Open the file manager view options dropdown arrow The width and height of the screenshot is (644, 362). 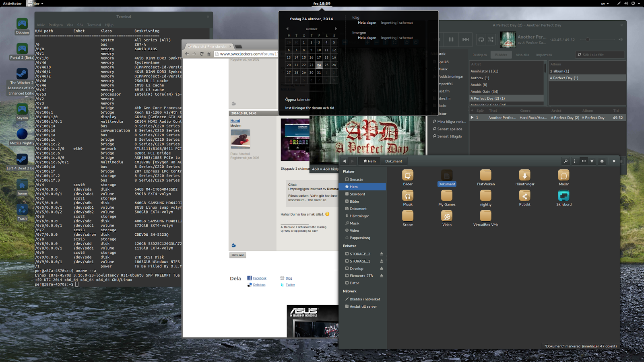(592, 161)
